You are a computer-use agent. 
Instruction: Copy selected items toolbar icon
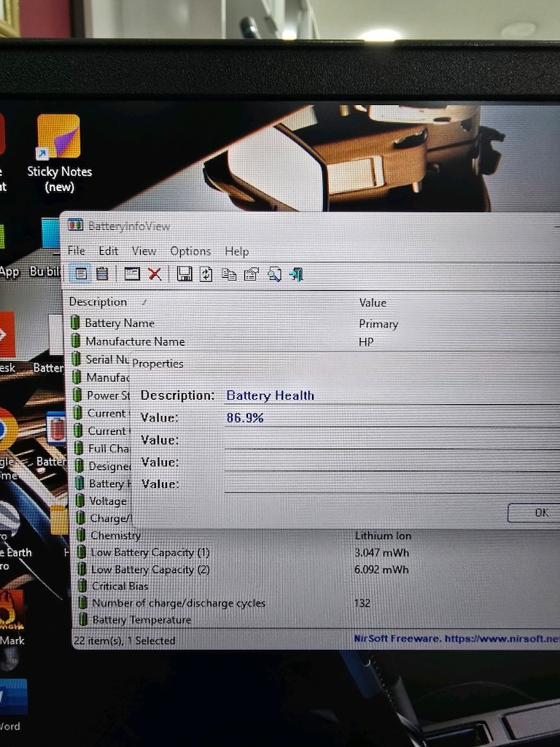point(229,274)
